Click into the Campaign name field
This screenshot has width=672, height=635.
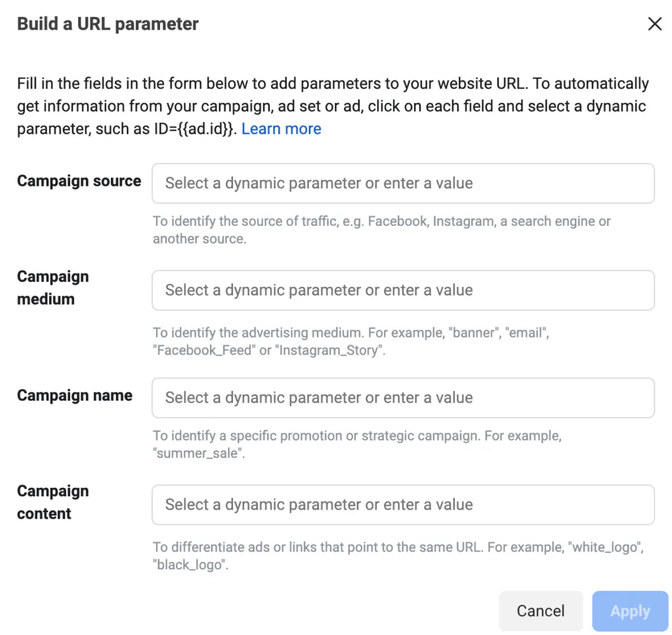403,398
